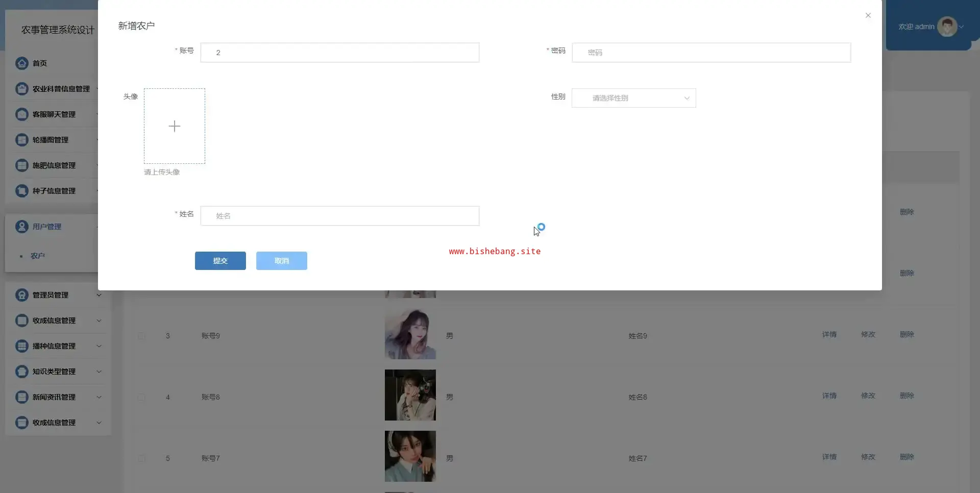Select the 农户 submenu item
The height and width of the screenshot is (493, 980).
pyautogui.click(x=38, y=256)
